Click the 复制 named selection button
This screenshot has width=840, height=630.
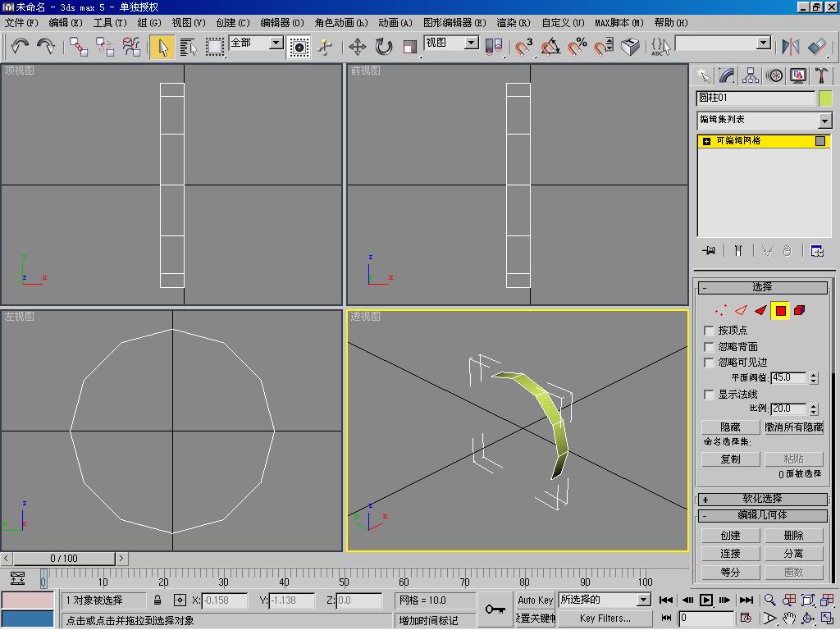tap(730, 459)
